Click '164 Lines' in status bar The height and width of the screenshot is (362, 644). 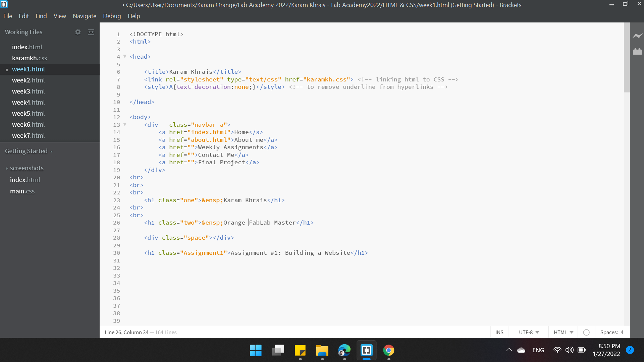166,332
